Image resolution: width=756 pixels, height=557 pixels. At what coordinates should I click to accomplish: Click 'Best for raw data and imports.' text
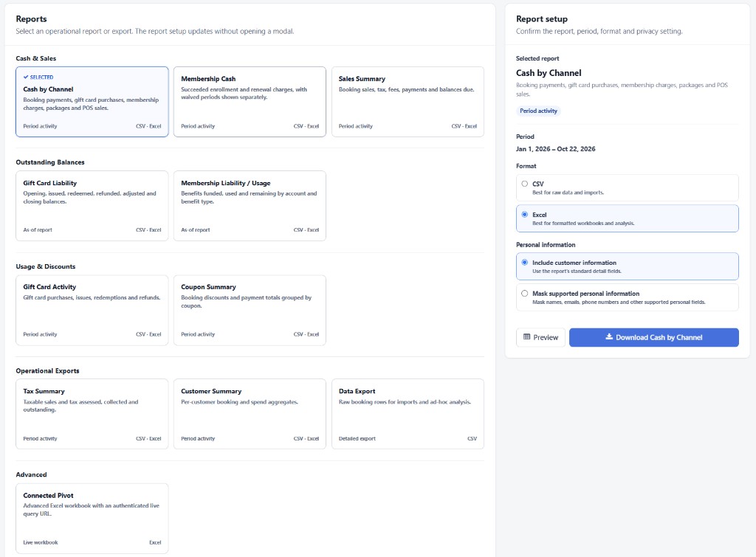pos(568,193)
